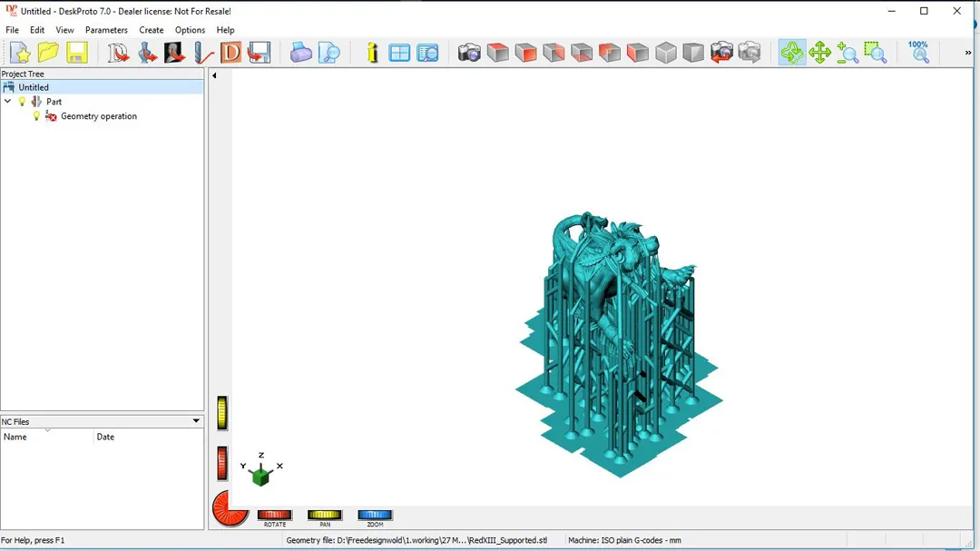The width and height of the screenshot is (980, 551).
Task: Click the blue list-with-magnifier icon
Action: (428, 53)
